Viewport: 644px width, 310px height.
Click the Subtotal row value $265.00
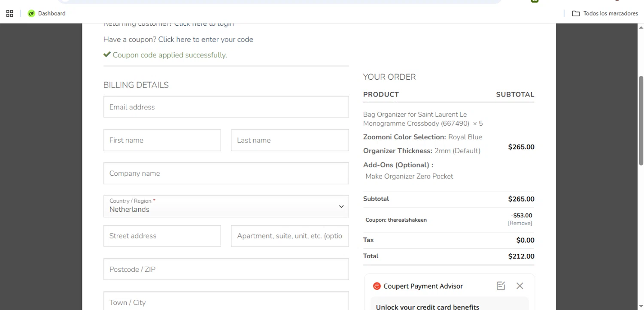(x=521, y=199)
